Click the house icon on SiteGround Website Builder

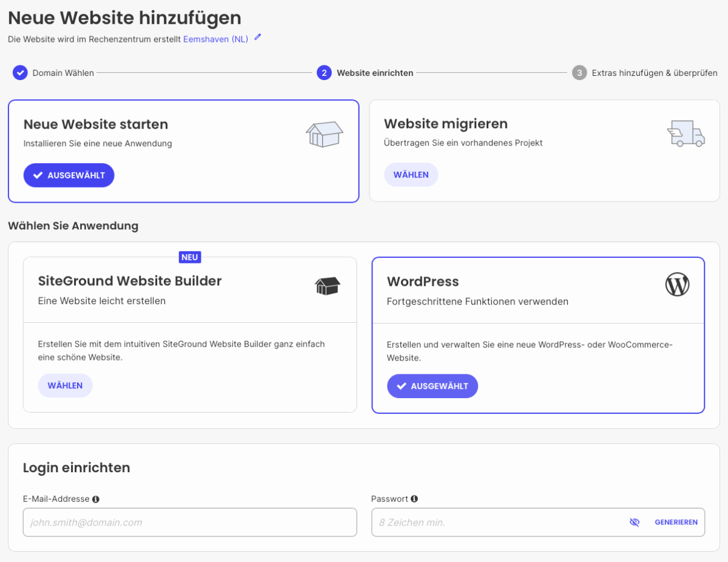click(328, 285)
